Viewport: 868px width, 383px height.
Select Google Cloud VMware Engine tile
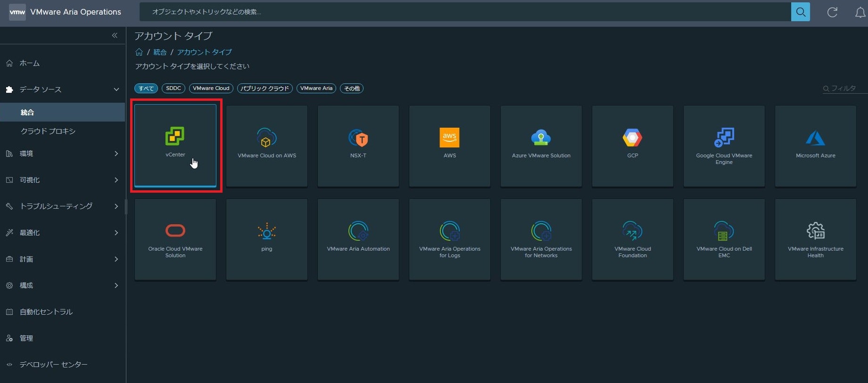pyautogui.click(x=724, y=146)
